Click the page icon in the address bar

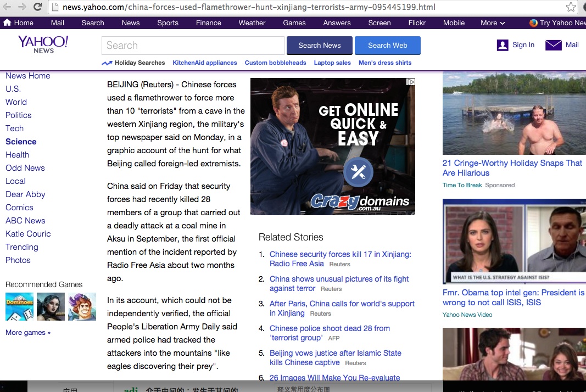coord(55,7)
